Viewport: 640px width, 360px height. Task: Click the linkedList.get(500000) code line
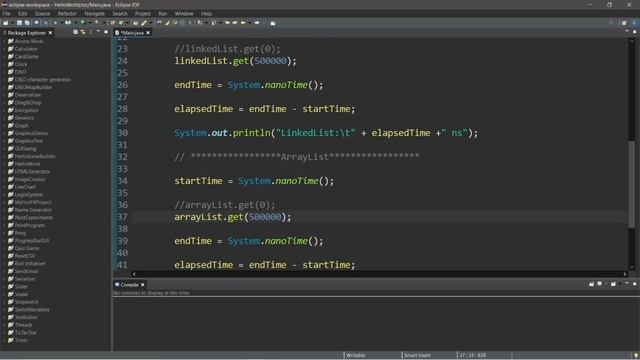236,61
